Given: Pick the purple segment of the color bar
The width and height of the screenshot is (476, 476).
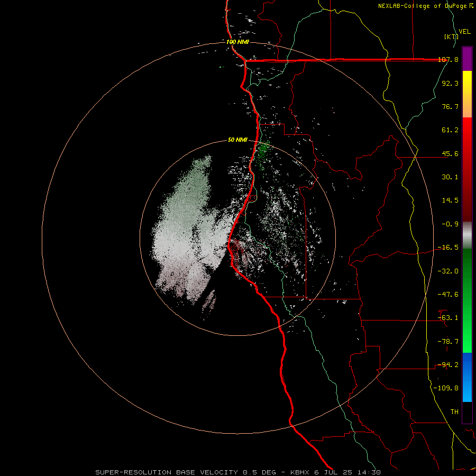Looking at the screenshot, I should [467, 59].
